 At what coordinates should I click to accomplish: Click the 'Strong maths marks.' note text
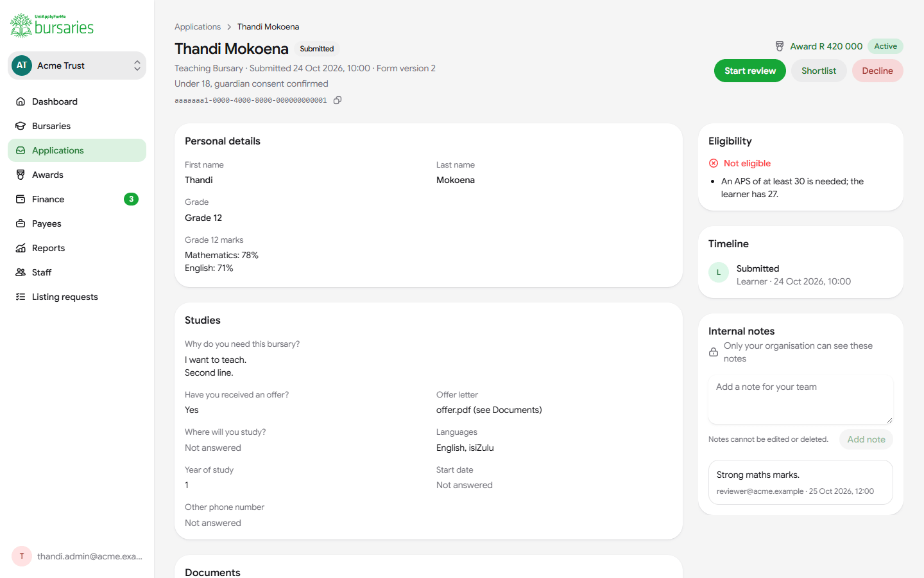pos(758,475)
